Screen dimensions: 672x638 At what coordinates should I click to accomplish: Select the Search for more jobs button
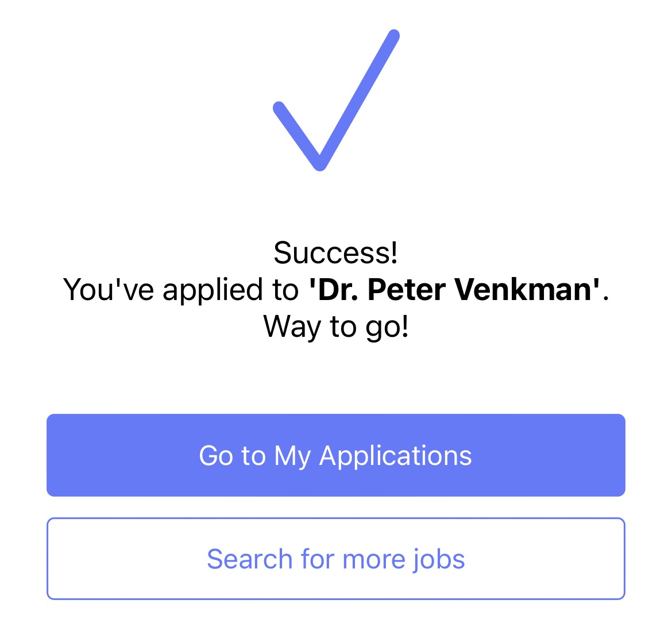(336, 558)
